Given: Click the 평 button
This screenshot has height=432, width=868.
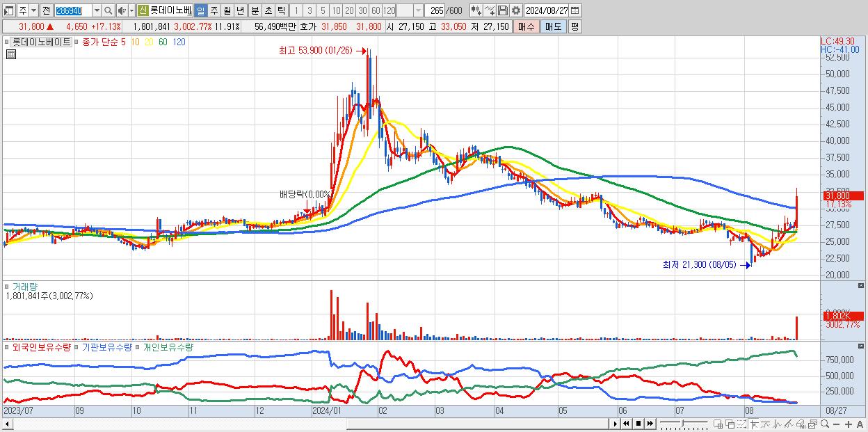Looking at the screenshot, I should 574,26.
